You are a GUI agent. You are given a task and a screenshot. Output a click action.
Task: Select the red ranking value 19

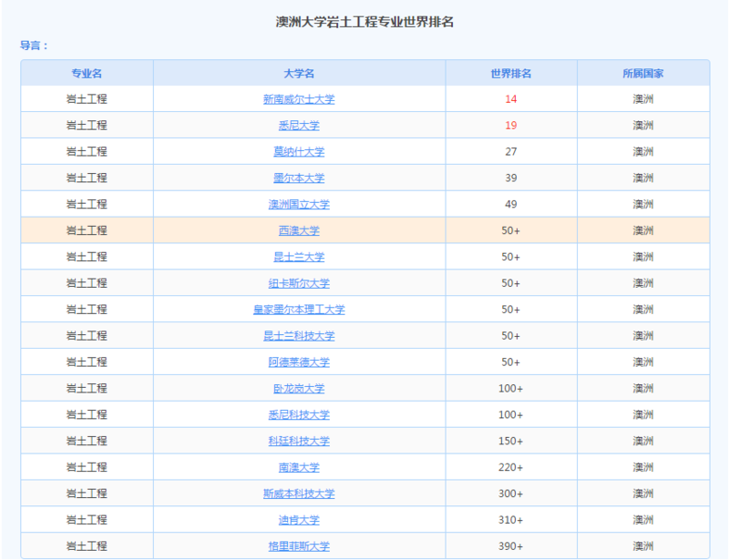511,126
